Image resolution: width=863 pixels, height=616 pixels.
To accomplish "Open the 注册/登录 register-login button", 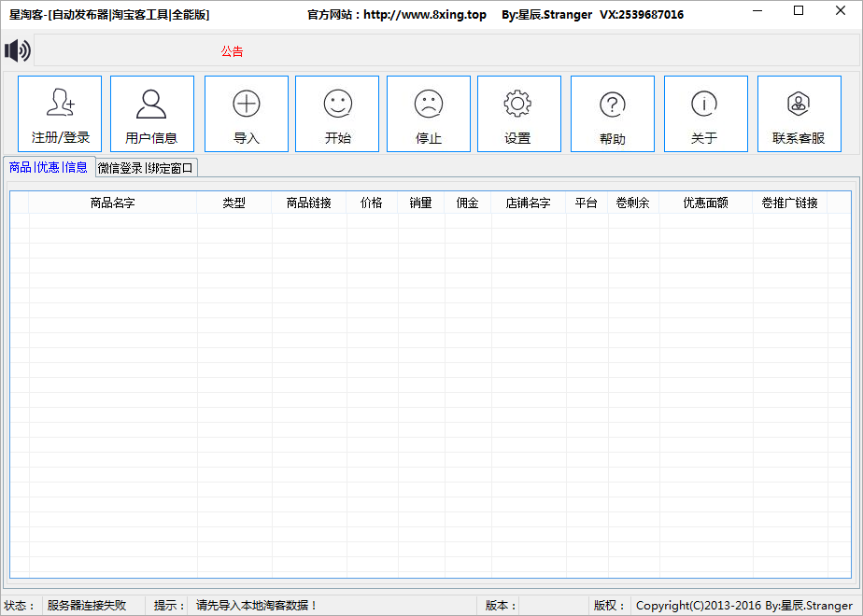I will (x=60, y=114).
